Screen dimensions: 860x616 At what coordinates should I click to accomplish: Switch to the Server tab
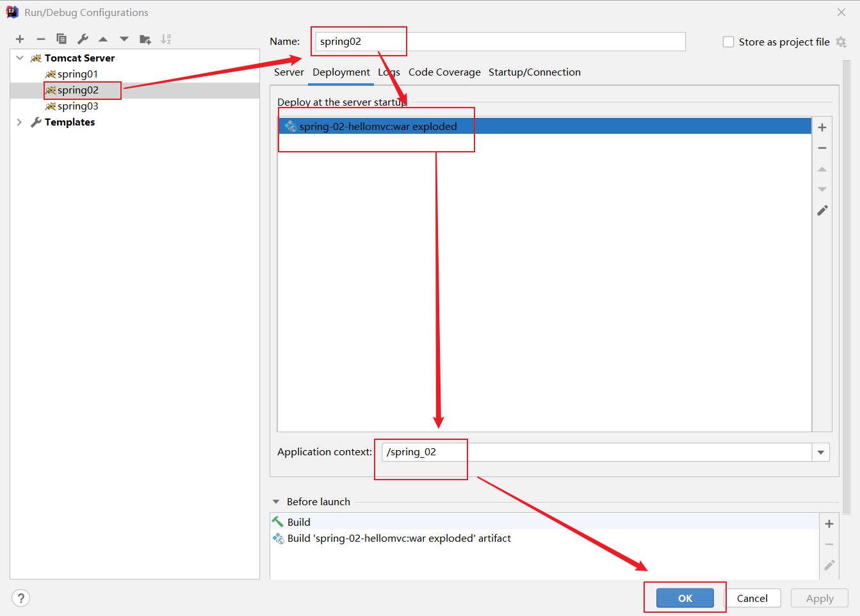point(289,72)
